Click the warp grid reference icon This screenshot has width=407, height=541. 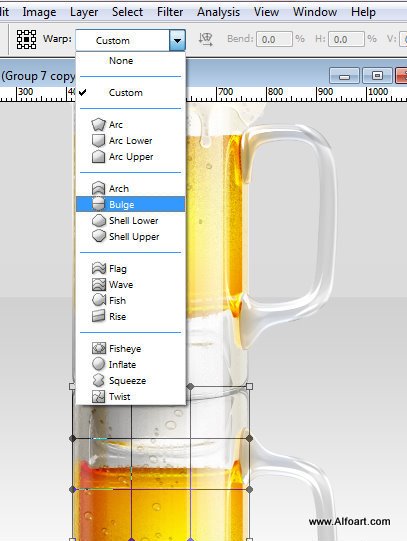[x=26, y=39]
